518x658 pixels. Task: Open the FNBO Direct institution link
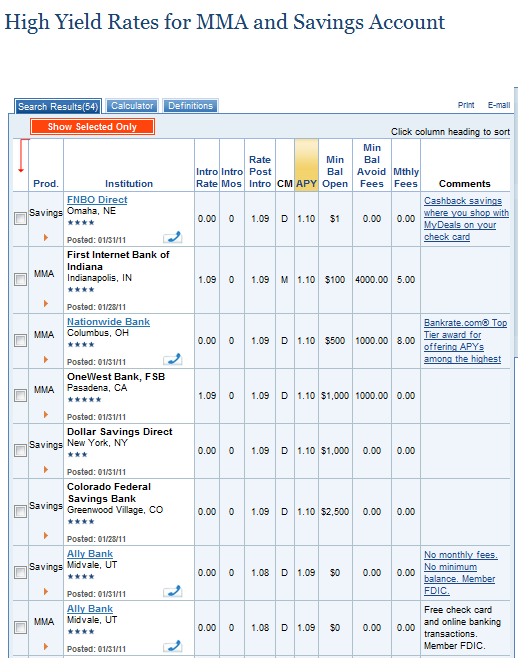97,200
